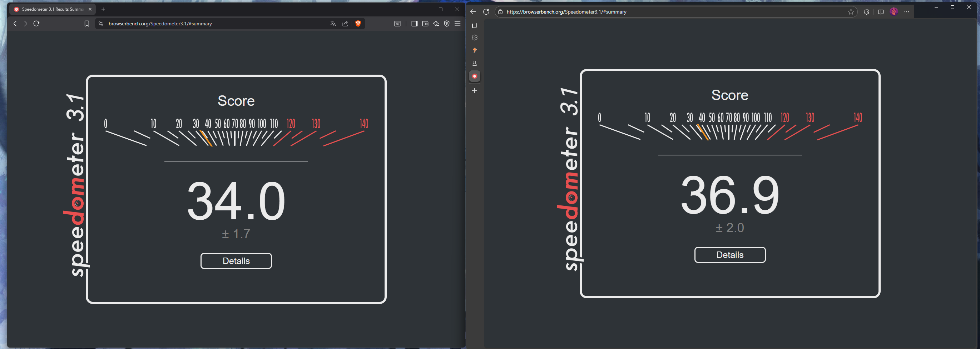Image resolution: width=980 pixels, height=349 pixels.
Task: Open the Brave hamburger menu
Action: click(458, 24)
